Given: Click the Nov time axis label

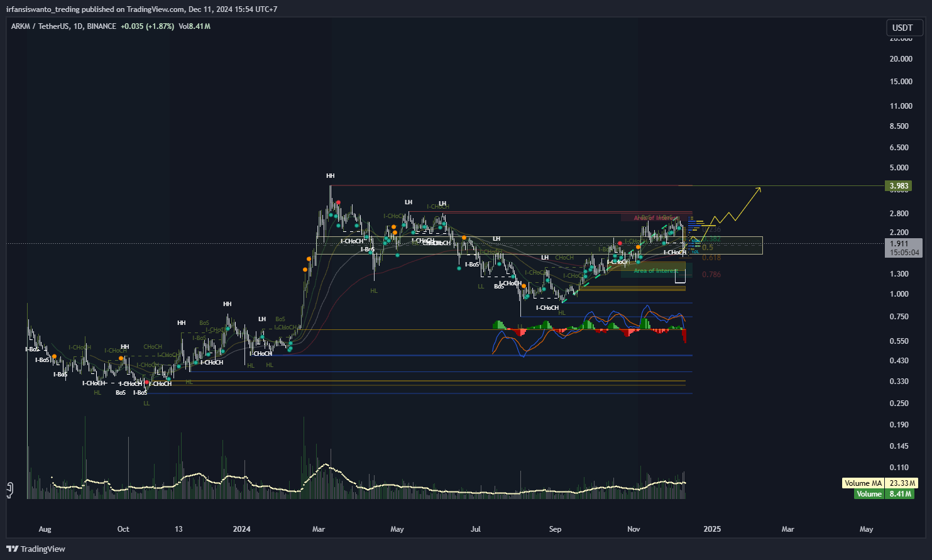Looking at the screenshot, I should pos(633,529).
